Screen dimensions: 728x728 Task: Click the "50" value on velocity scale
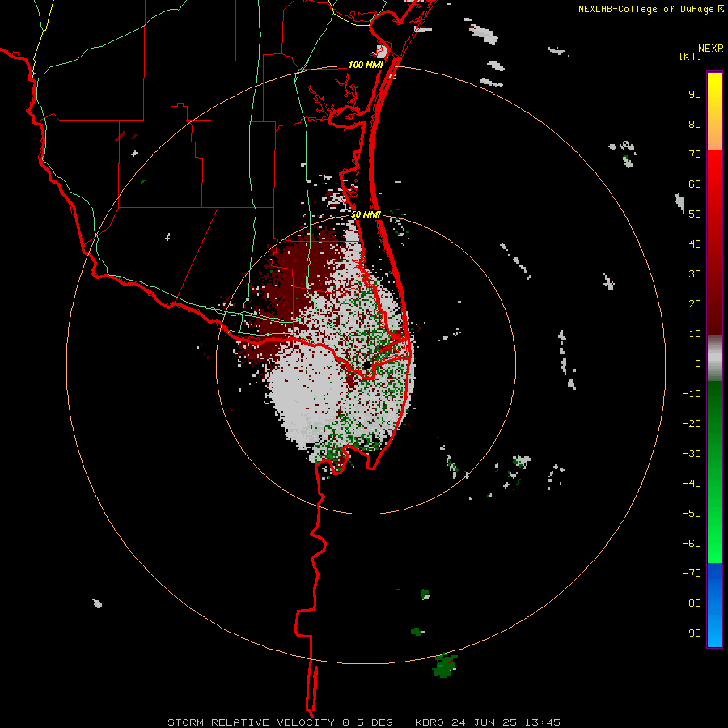click(695, 214)
